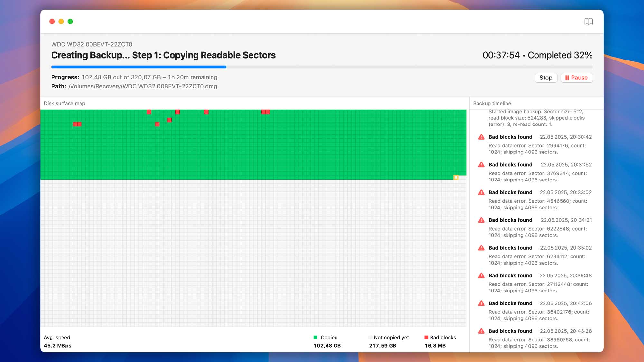This screenshot has height=362, width=644.
Task: Click the 16,8 MB bad blocks value
Action: (x=435, y=346)
